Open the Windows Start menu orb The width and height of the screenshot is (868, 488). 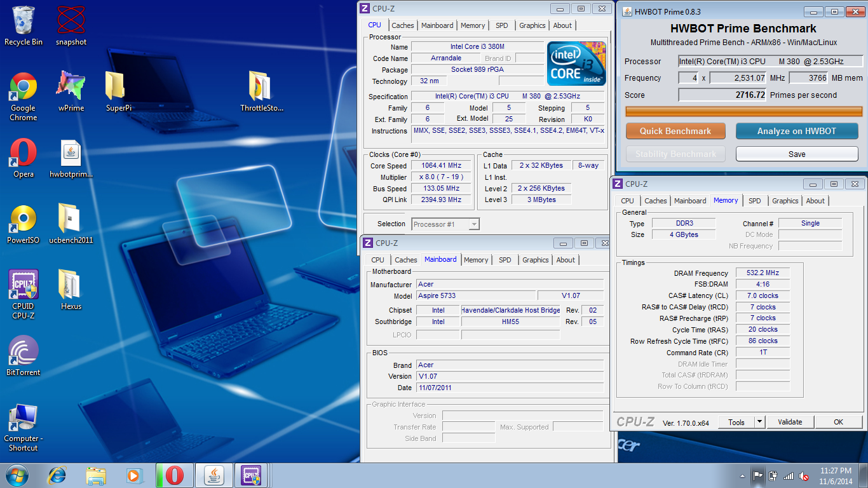coord(17,475)
